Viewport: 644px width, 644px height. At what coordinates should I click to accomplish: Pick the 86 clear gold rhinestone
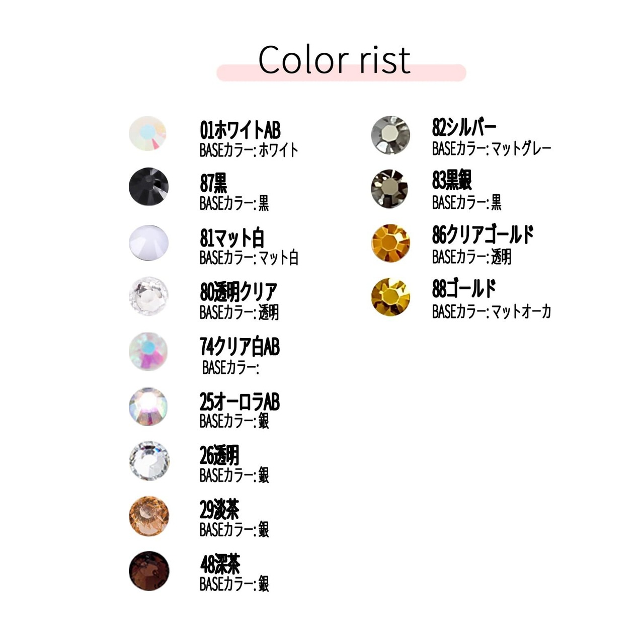tap(390, 243)
